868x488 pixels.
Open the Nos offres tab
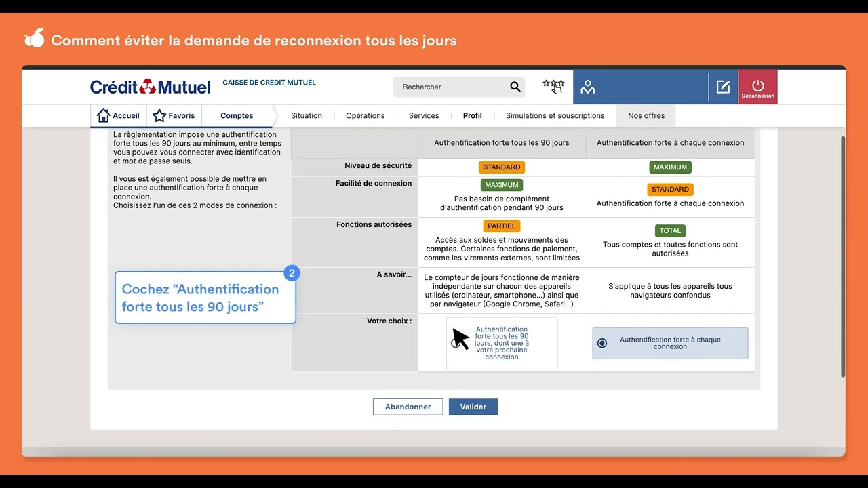(646, 116)
